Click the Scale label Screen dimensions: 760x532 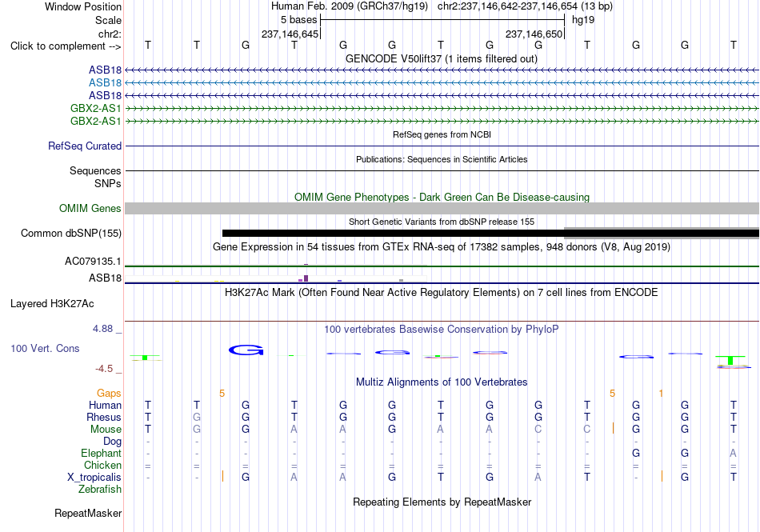tap(108, 20)
